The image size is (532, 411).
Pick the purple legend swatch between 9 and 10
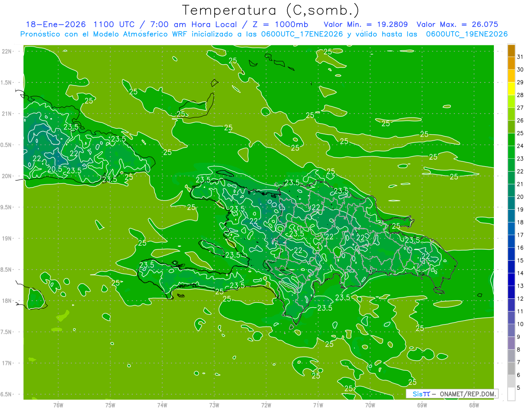coord(511,331)
